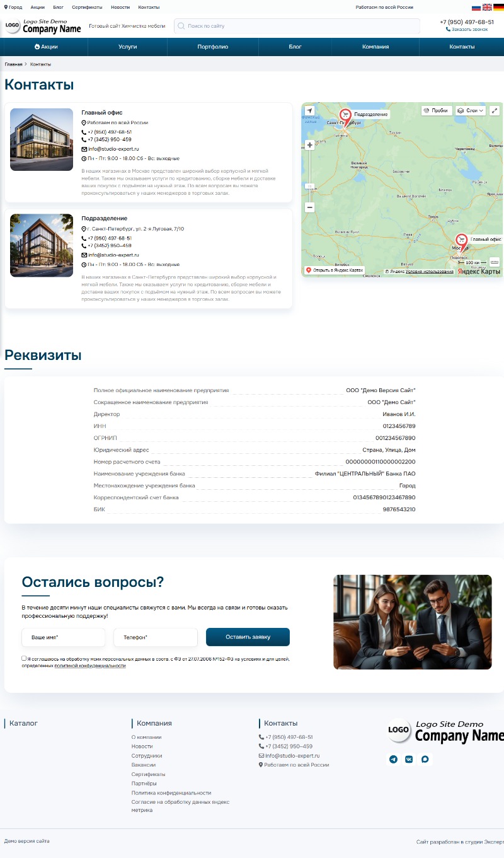Click the Подразделение building photo

pyautogui.click(x=42, y=245)
